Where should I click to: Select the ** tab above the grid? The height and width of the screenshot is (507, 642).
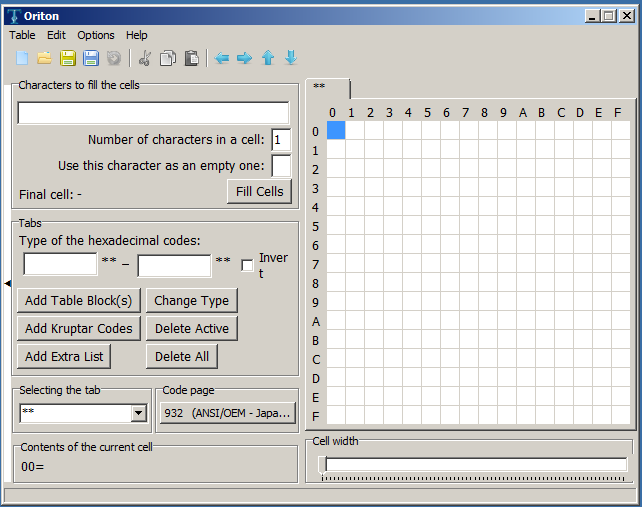[328, 87]
